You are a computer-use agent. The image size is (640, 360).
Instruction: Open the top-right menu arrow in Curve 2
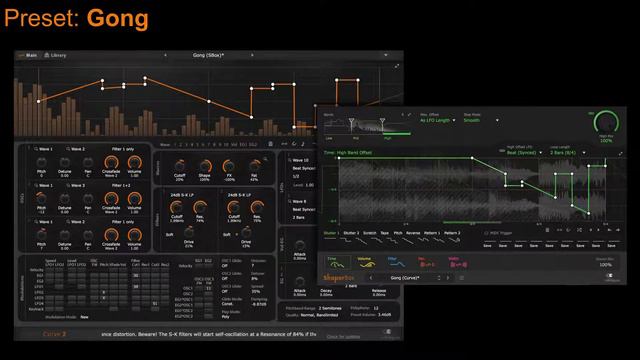[386, 55]
